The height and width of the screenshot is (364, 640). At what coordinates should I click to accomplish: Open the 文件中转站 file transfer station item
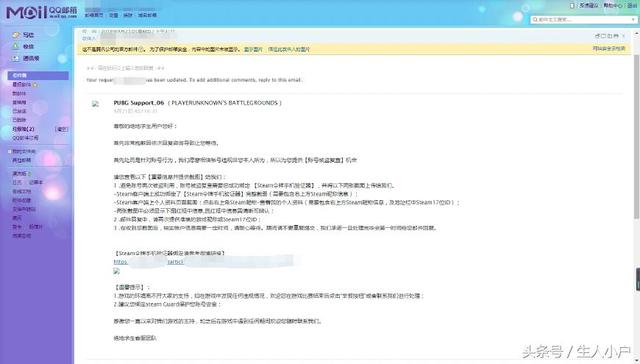pyautogui.click(x=24, y=209)
